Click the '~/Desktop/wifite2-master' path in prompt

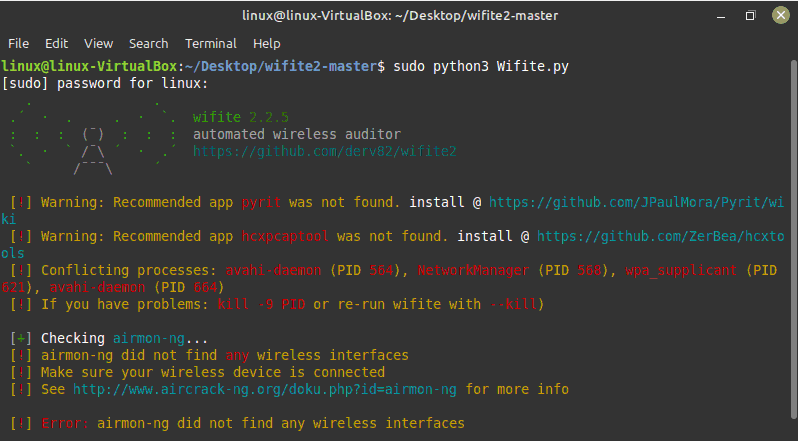[281, 67]
